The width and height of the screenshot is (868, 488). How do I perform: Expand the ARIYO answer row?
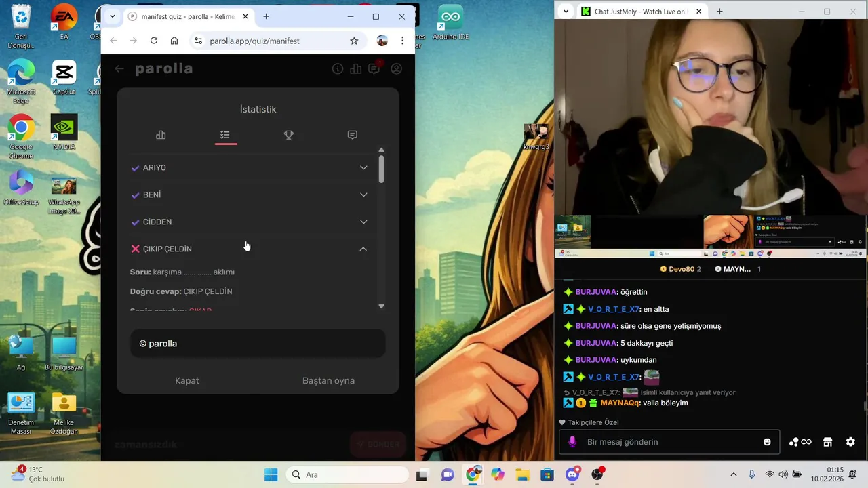tap(250, 167)
